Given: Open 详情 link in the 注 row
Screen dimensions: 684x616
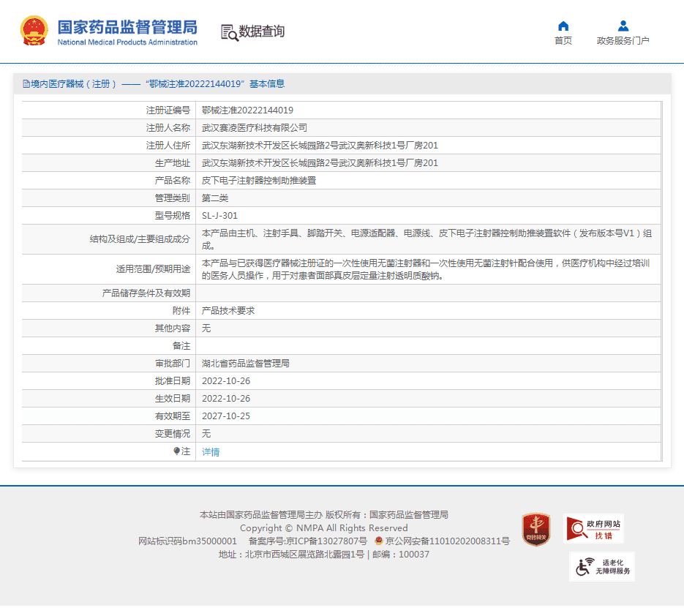Looking at the screenshot, I should (211, 452).
